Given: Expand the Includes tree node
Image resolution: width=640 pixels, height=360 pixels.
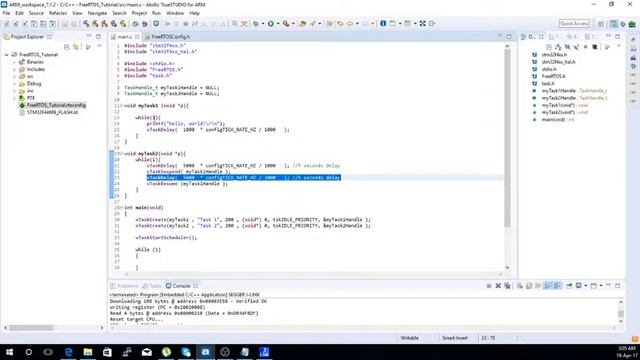Looking at the screenshot, I should pyautogui.click(x=15, y=69).
